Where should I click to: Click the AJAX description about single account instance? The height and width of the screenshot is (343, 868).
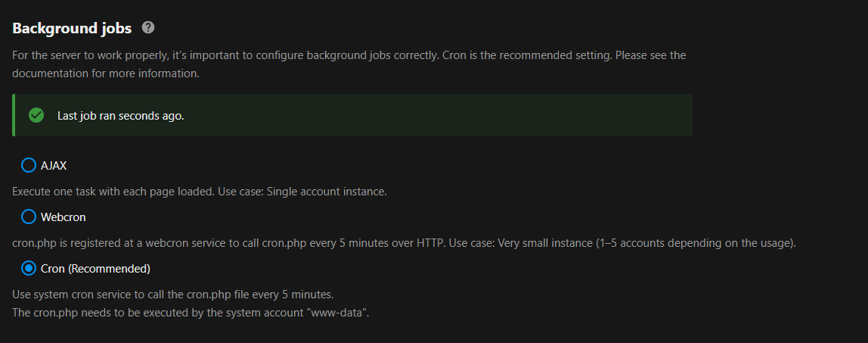click(x=200, y=192)
